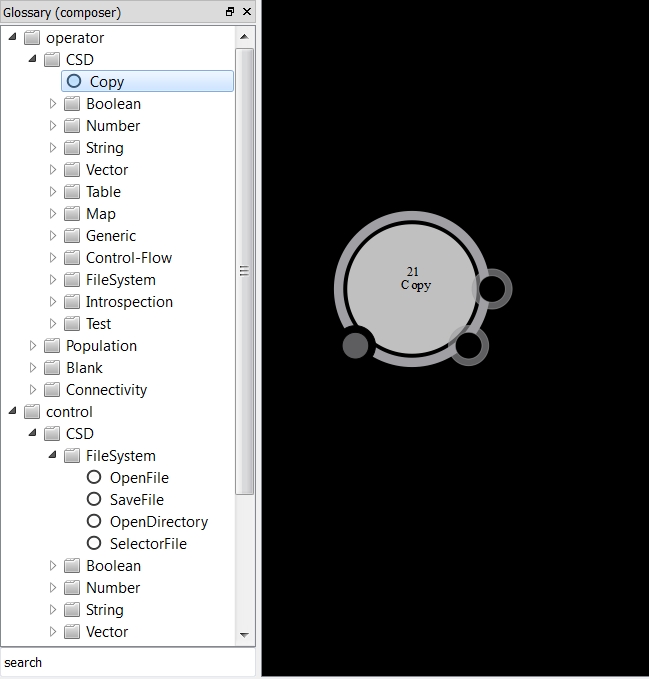
Task: Collapse the control root node
Action: pos(13,411)
